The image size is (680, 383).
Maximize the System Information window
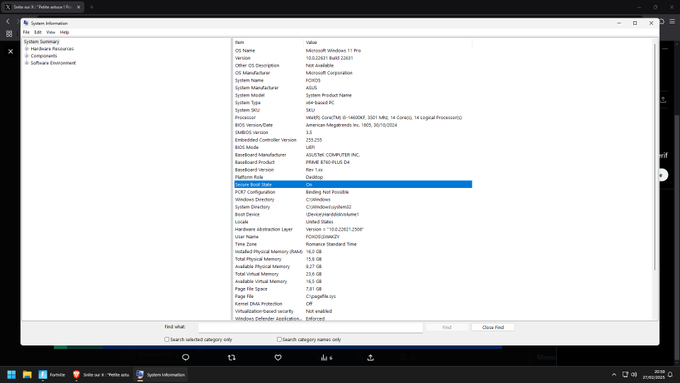click(635, 23)
